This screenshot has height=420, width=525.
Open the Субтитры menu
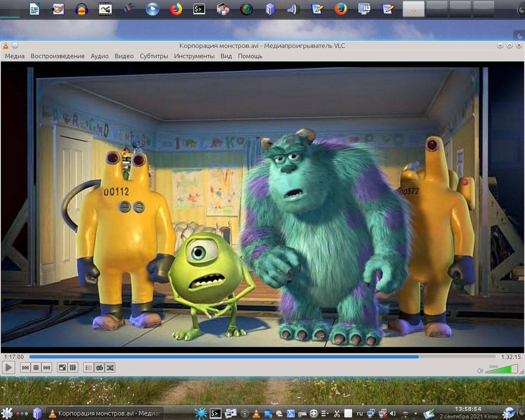pyautogui.click(x=154, y=56)
